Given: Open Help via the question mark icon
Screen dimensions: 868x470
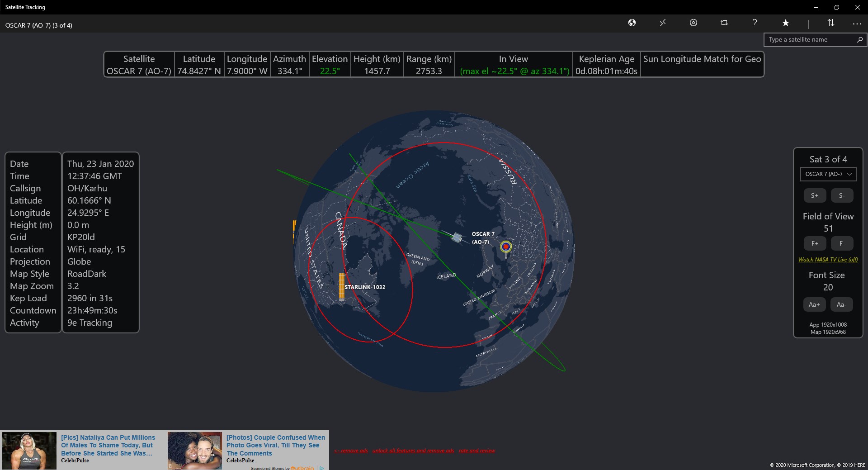Looking at the screenshot, I should pos(754,23).
